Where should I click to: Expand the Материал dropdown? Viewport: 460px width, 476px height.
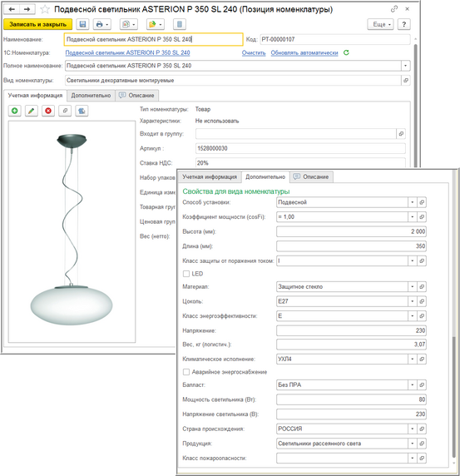click(413, 286)
